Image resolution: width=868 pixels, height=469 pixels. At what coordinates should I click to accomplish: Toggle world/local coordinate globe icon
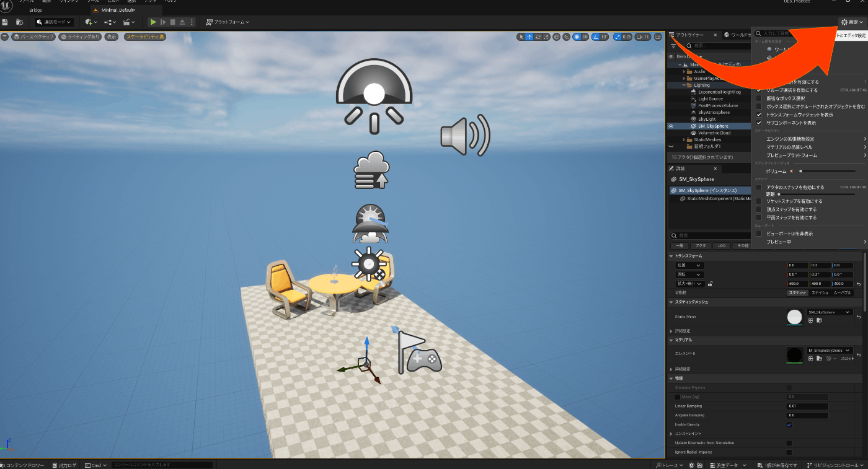[557, 37]
